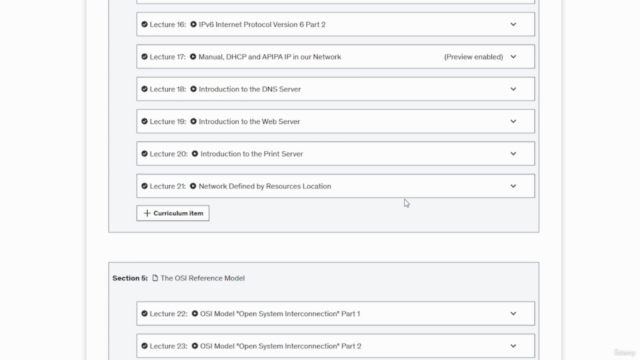640x360 pixels.
Task: Click video play icon for DNS Server lecture
Action: coord(193,89)
